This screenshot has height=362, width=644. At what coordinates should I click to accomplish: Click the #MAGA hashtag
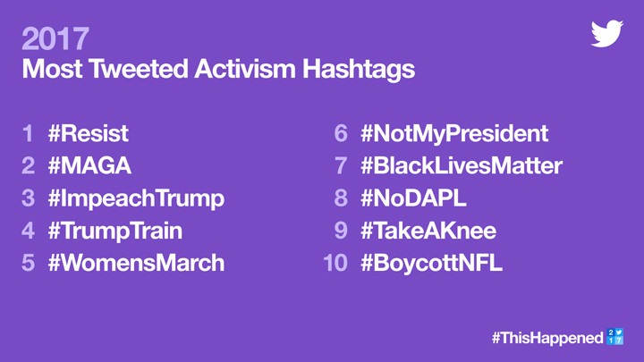[89, 166]
